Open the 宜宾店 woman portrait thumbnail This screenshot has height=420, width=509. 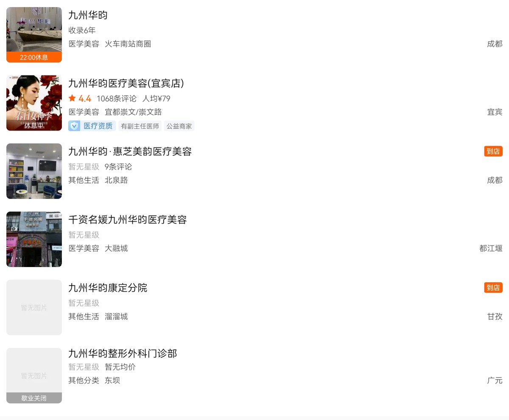(34, 103)
